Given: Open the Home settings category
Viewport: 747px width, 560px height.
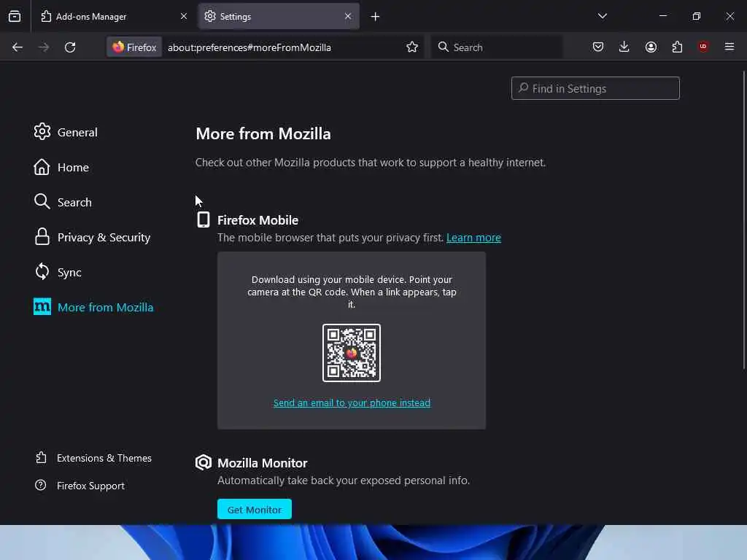Looking at the screenshot, I should pos(61,167).
